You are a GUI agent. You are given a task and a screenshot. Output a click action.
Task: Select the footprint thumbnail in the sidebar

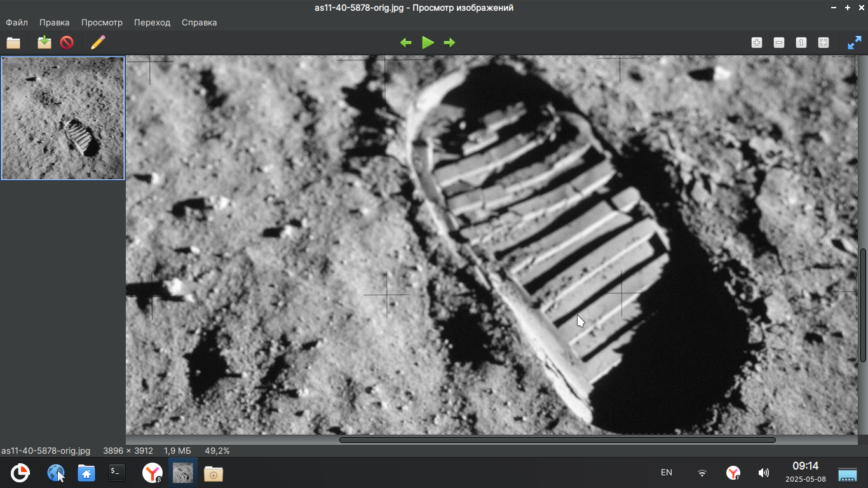coord(63,118)
